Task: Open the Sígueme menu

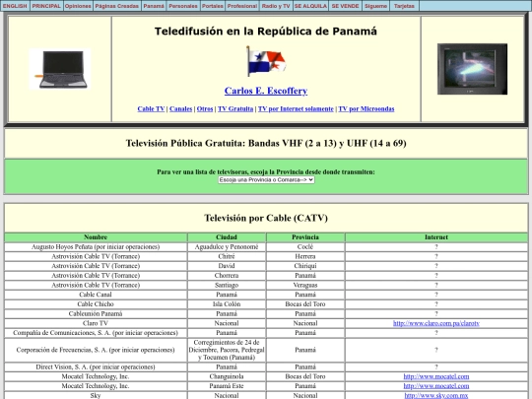Action: click(375, 6)
